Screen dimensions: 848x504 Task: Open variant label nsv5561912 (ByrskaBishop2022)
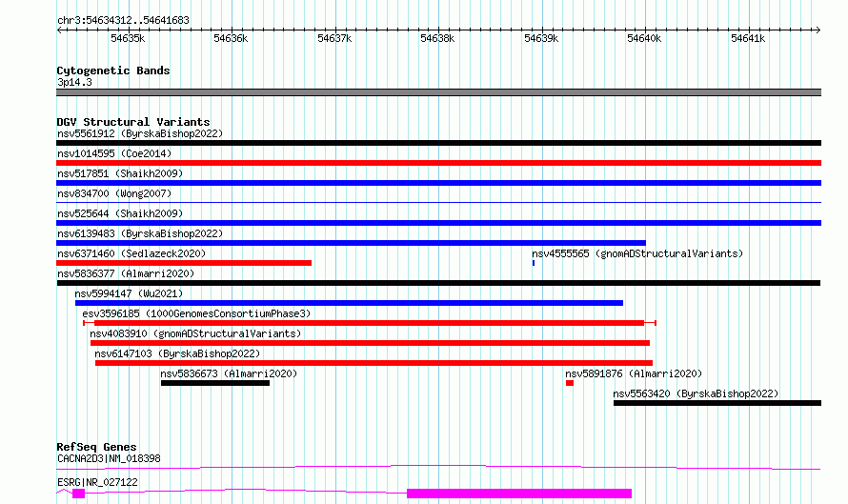click(140, 133)
